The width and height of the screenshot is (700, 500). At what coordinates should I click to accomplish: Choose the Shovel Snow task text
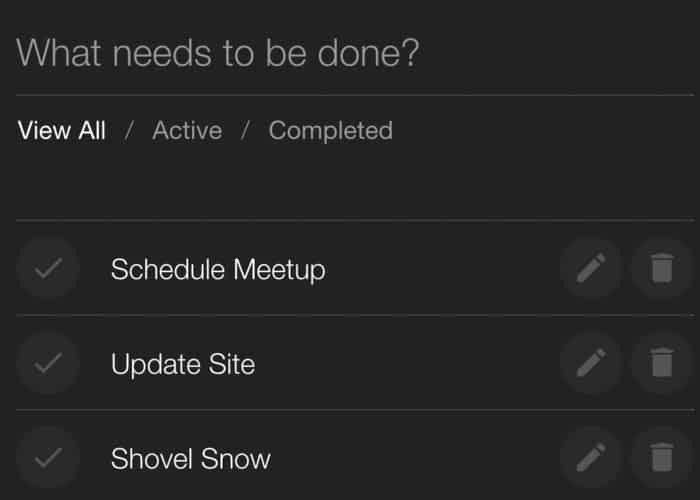click(191, 458)
